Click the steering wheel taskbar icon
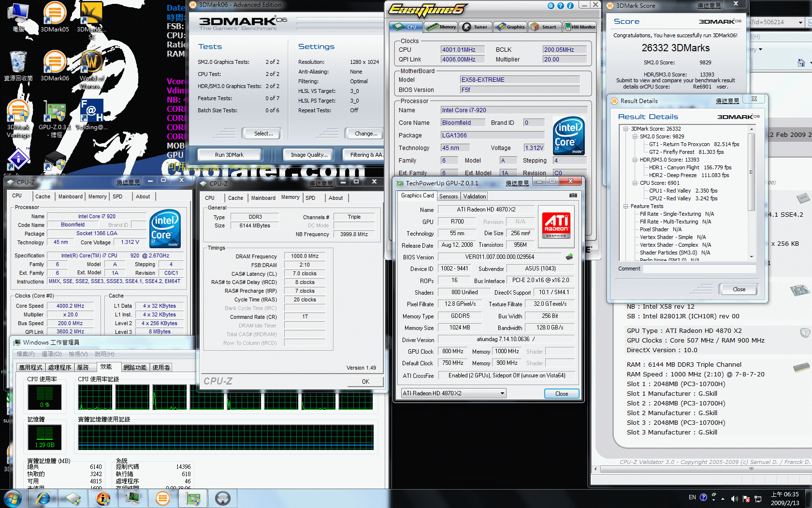Image resolution: width=812 pixels, height=508 pixels. [x=222, y=498]
